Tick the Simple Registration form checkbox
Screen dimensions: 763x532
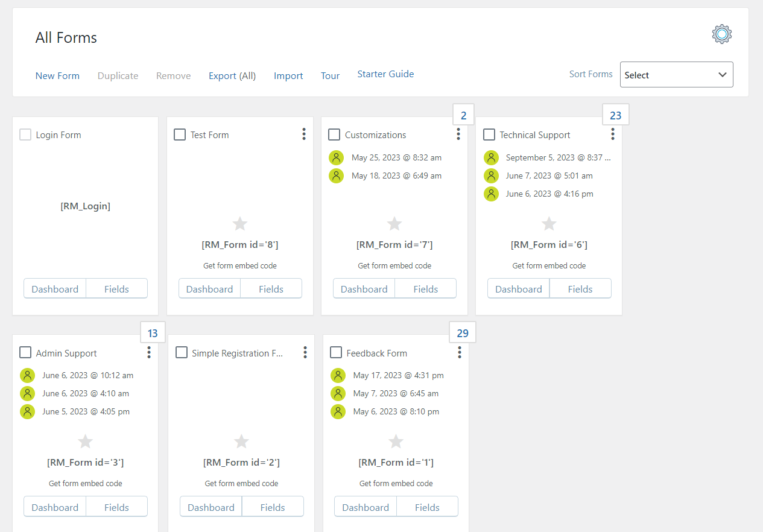(x=182, y=352)
